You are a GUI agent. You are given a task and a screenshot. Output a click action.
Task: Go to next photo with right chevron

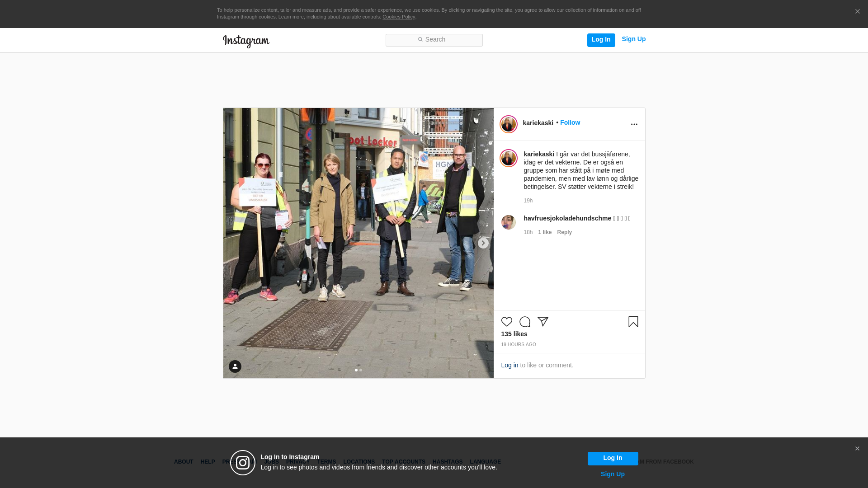[x=483, y=243]
